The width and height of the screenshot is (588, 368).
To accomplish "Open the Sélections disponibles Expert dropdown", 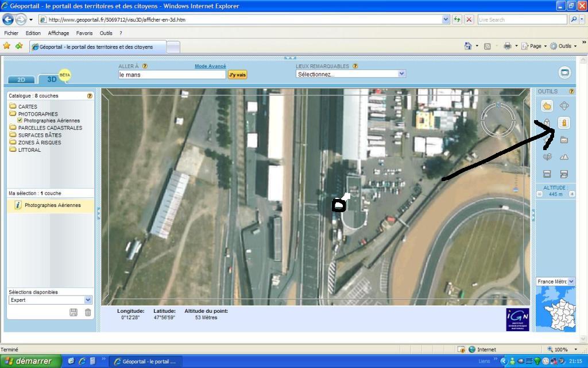I will (x=88, y=300).
